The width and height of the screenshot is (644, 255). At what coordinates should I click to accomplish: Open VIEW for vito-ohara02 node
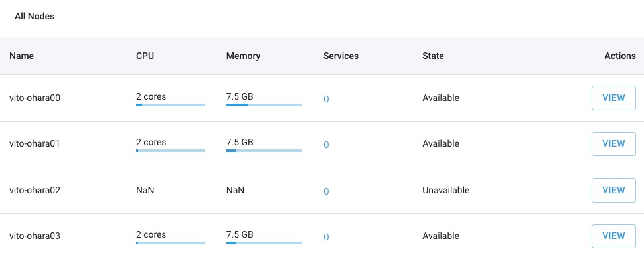pyautogui.click(x=613, y=190)
